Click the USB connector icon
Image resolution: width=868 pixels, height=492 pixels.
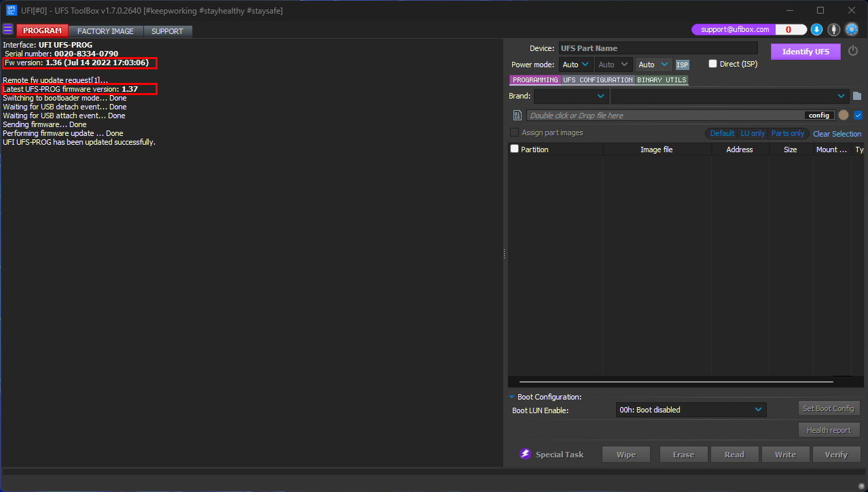(834, 29)
